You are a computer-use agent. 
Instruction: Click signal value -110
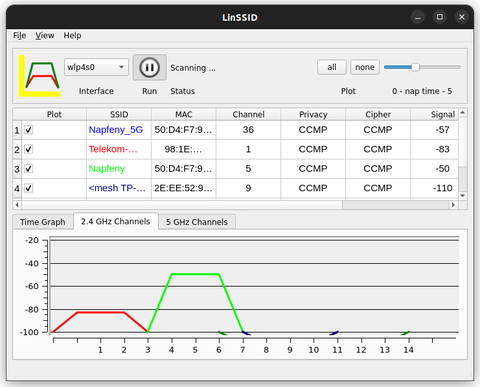coord(442,188)
